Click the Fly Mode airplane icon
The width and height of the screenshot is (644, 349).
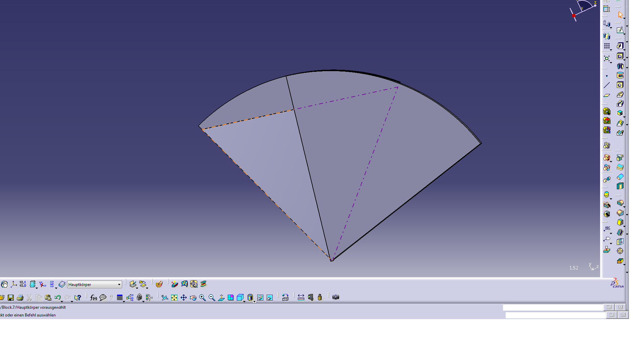click(165, 298)
